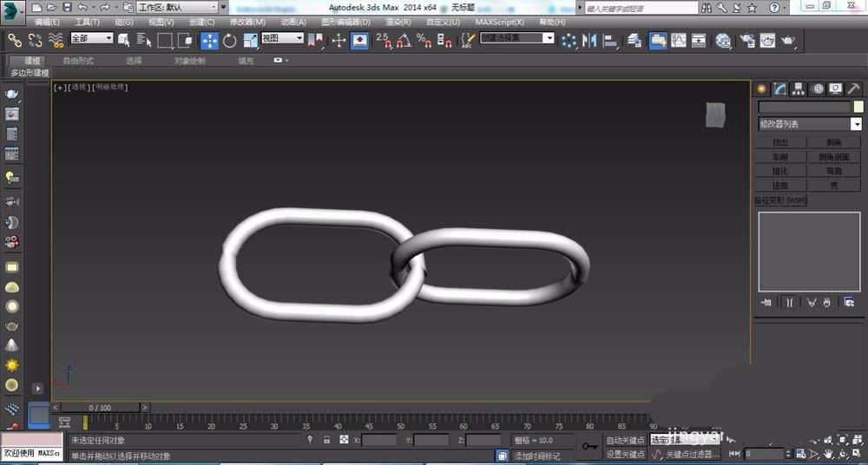Expand the 修改器列表 modifier list dropdown

[x=856, y=124]
